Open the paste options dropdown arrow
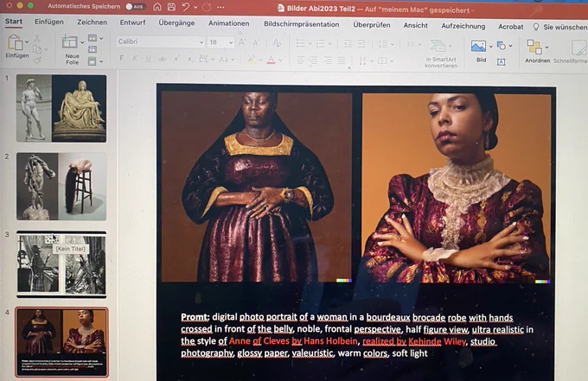Viewport: 588px width, 381px height. coord(27,42)
